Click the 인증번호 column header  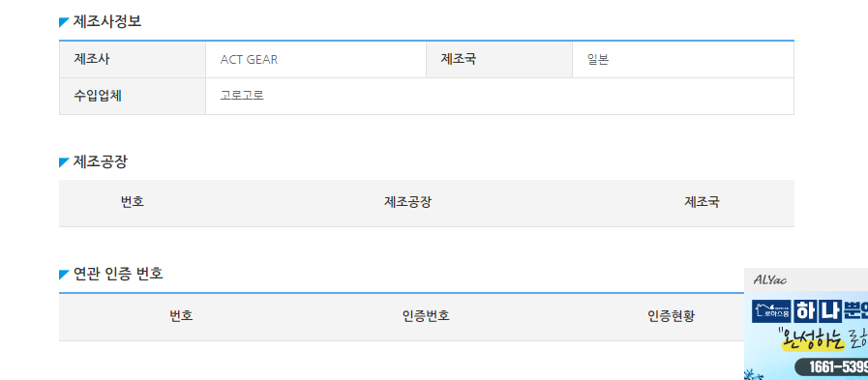pos(426,316)
